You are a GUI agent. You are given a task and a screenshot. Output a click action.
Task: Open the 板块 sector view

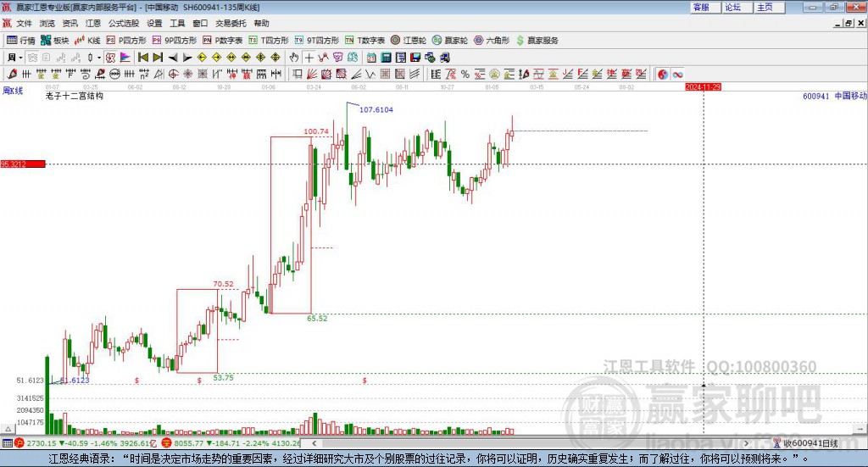point(54,41)
